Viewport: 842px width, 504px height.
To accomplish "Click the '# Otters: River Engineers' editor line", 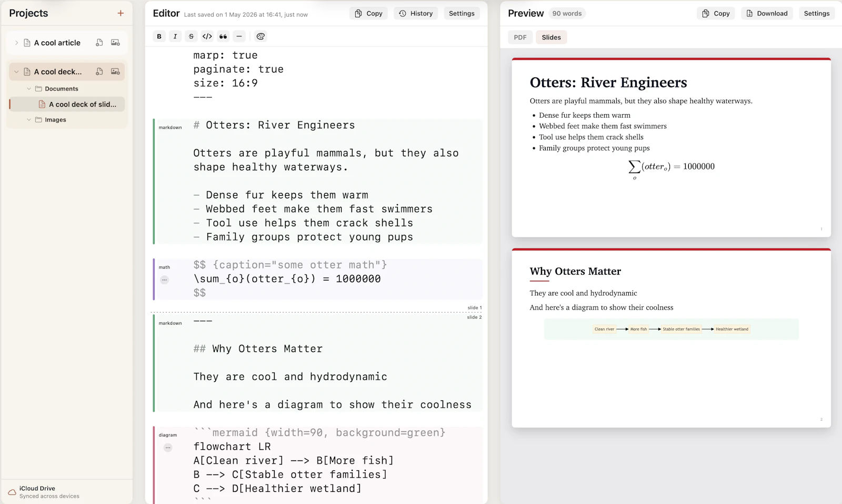I will coord(274,125).
